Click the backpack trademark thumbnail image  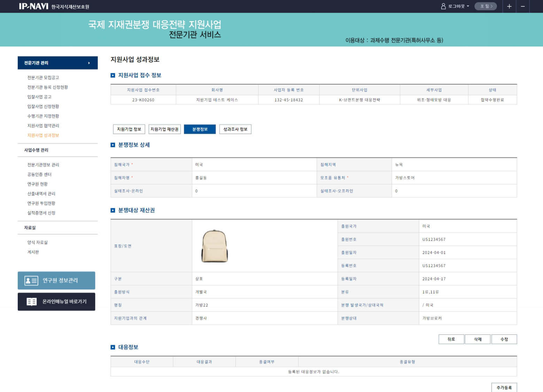pos(215,246)
